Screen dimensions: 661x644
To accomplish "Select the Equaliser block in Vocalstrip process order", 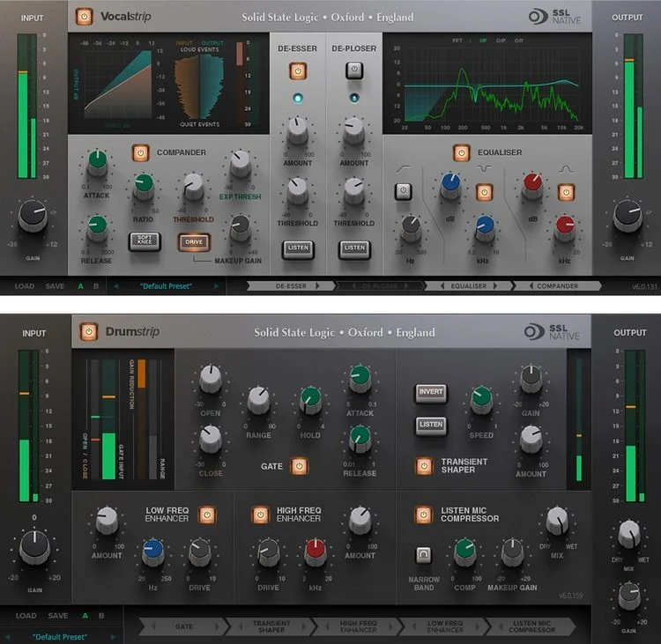I will (467, 286).
